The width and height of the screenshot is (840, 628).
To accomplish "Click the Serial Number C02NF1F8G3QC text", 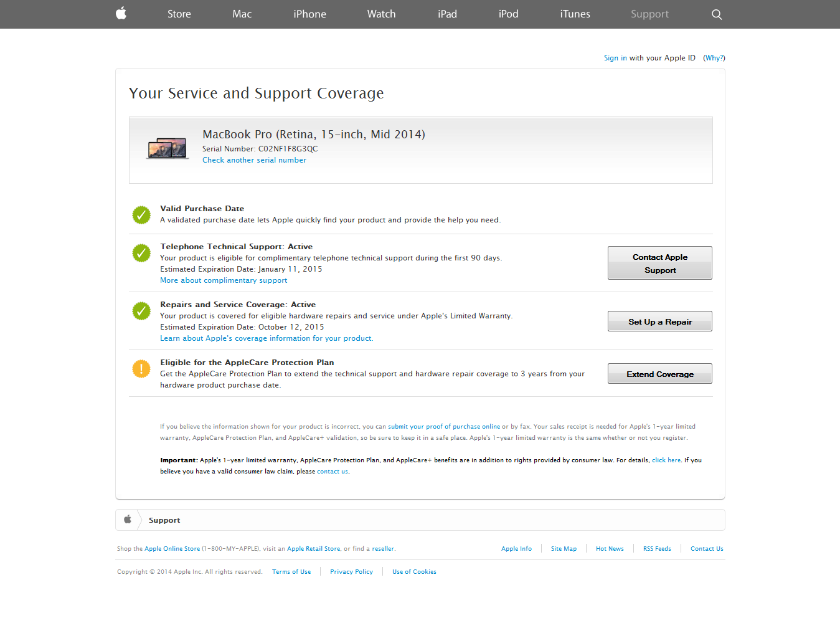I will [260, 149].
